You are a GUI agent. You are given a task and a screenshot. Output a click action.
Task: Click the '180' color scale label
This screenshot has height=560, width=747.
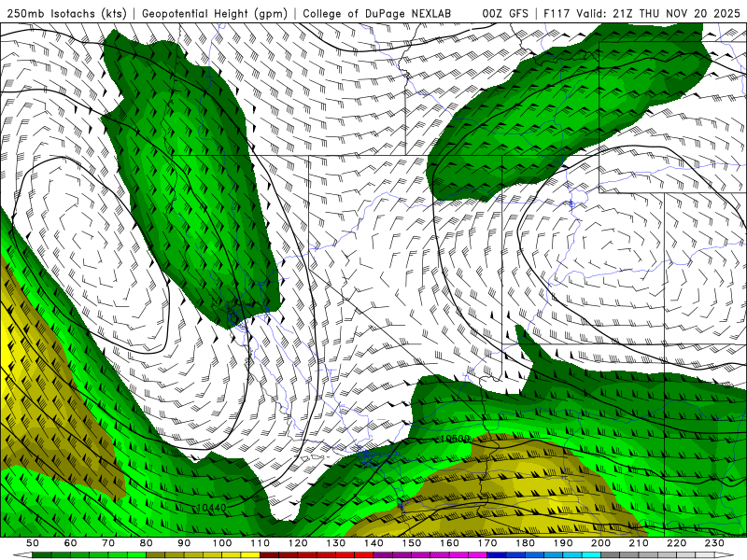526,543
